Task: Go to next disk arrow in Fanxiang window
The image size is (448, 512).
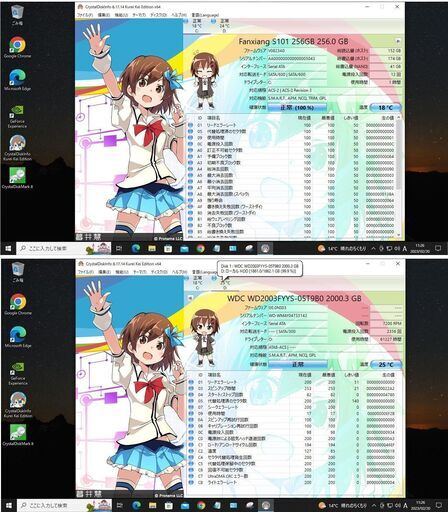Action: click(x=398, y=41)
